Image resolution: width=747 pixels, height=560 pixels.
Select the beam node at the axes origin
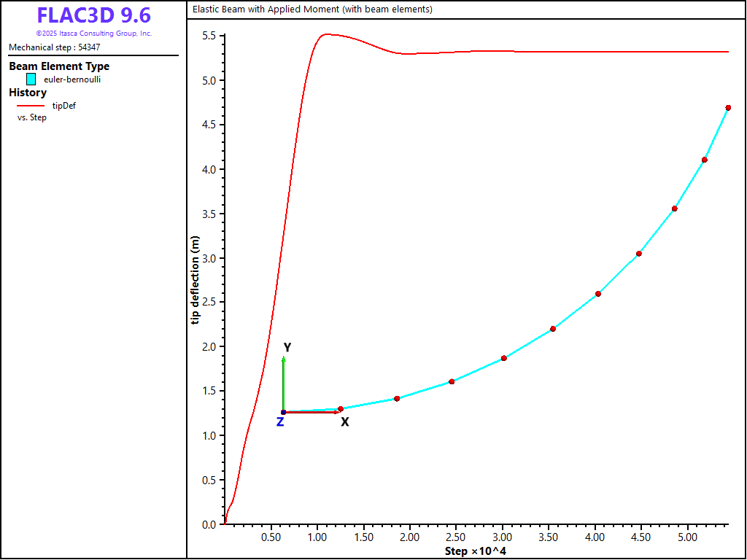284,412
